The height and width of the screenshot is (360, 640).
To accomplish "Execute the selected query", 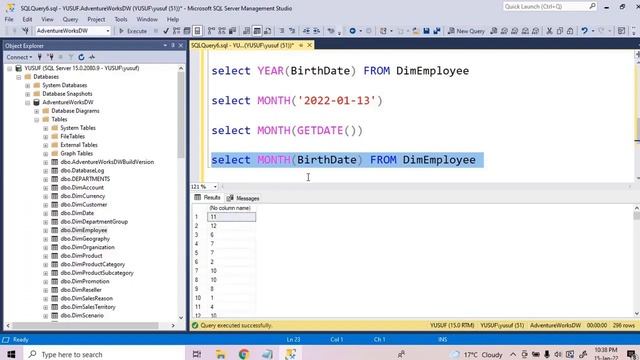I will coord(133,31).
